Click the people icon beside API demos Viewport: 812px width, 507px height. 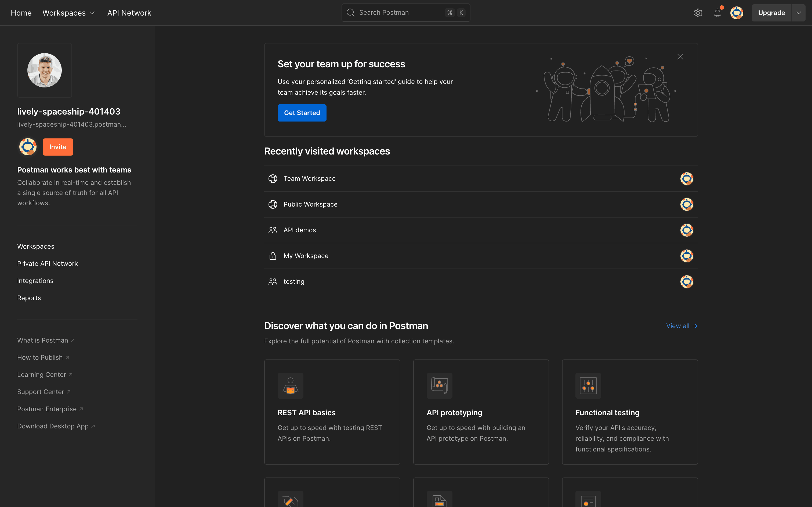tap(273, 230)
